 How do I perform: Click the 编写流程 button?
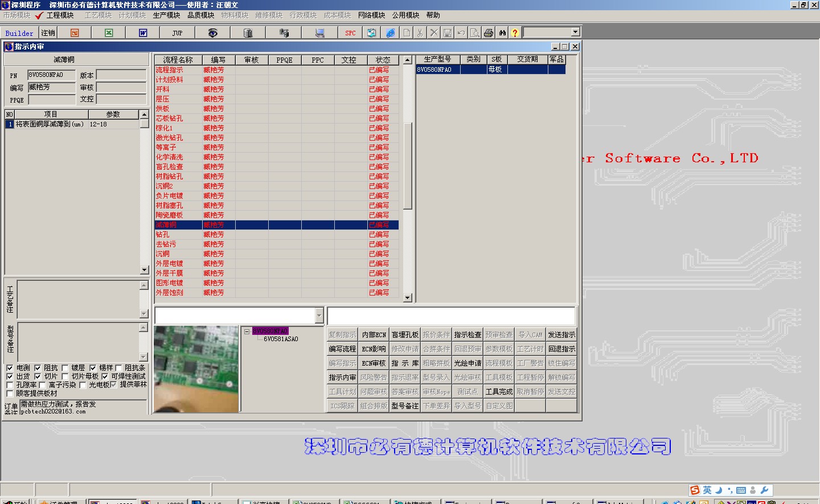click(342, 349)
